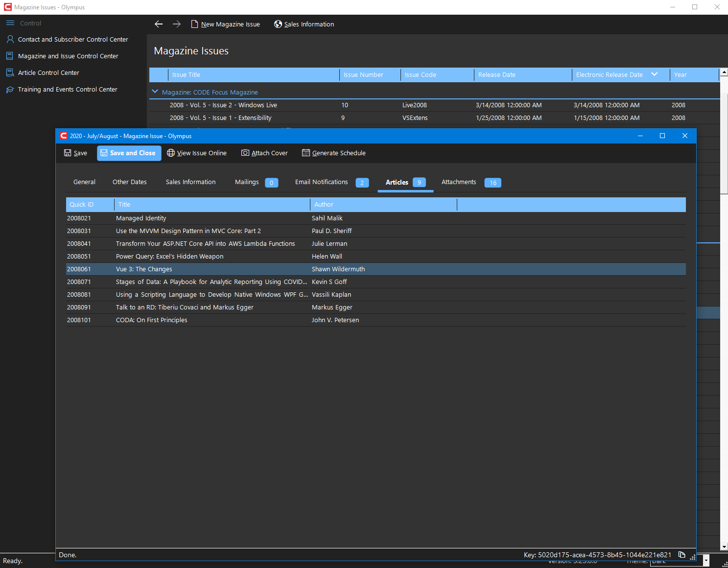Collapse the CODE Focus Magazine group
Viewport: 728px width, 568px height.
tap(155, 92)
